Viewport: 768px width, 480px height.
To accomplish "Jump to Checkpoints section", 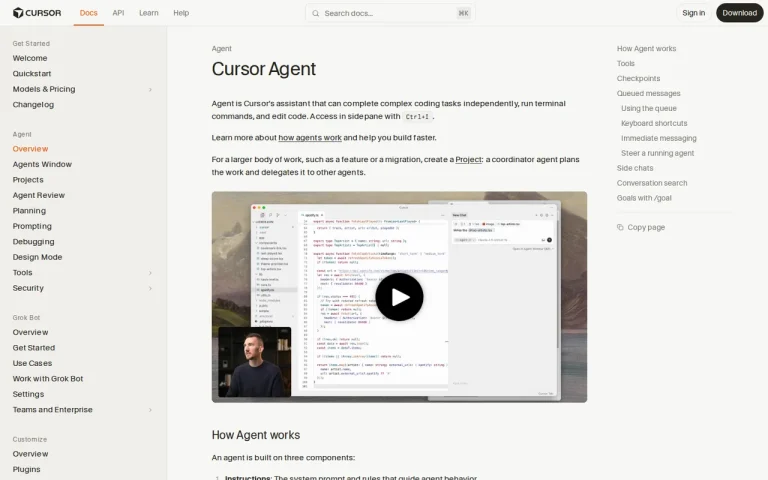I will [x=638, y=78].
